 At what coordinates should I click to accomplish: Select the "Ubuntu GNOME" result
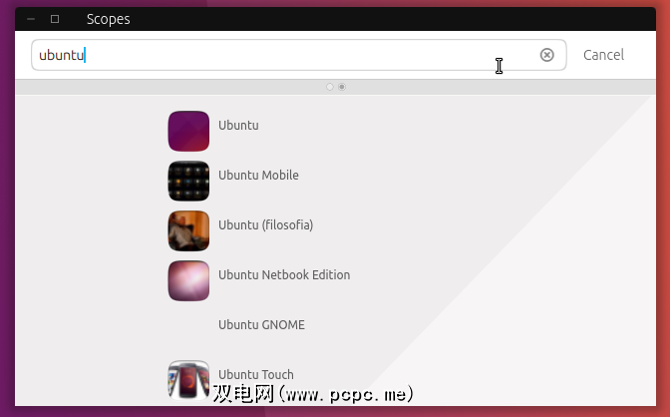tap(262, 325)
